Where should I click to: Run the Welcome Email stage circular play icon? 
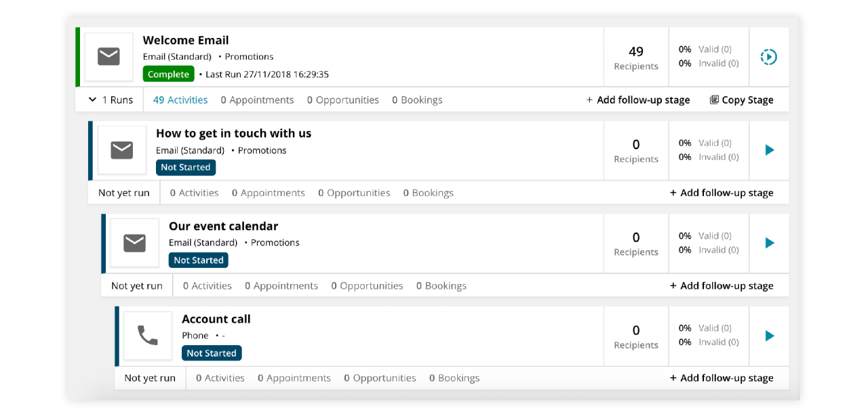pos(768,57)
